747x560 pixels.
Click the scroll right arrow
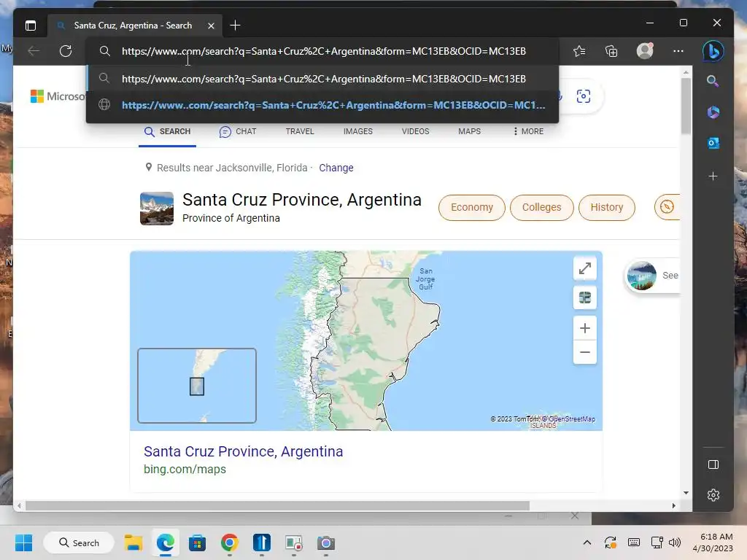[673, 506]
